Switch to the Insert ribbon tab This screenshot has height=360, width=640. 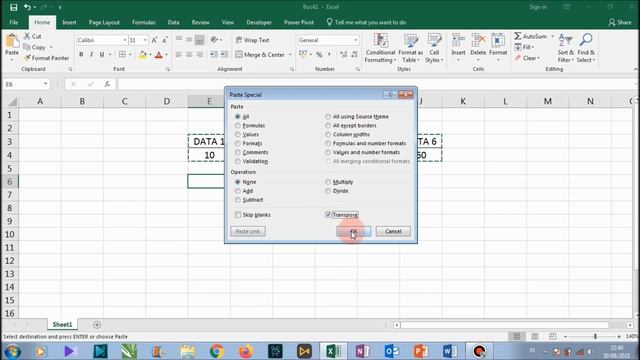pyautogui.click(x=69, y=22)
